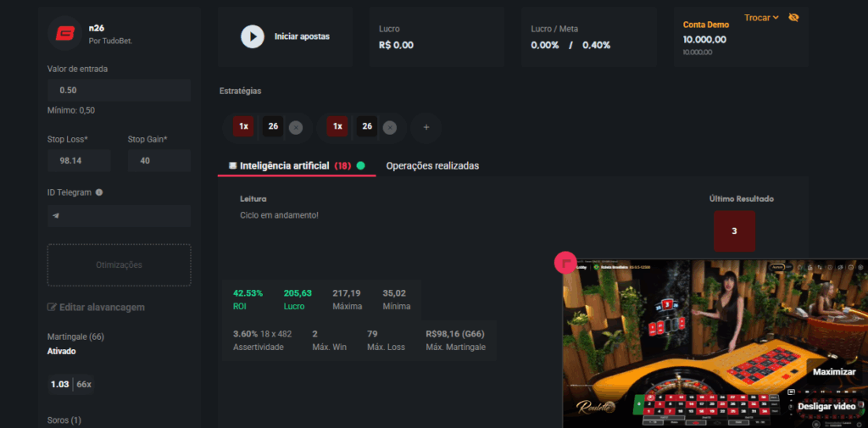
Task: Add a new strategy with plus icon
Action: pyautogui.click(x=426, y=128)
